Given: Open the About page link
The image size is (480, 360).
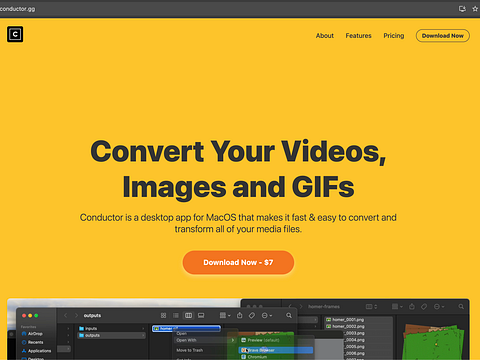Looking at the screenshot, I should [325, 36].
